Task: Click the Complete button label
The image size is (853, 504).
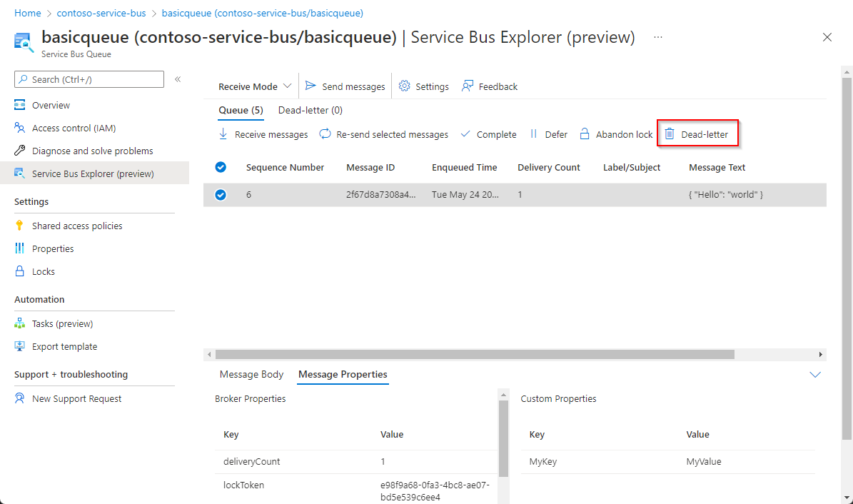Action: tap(496, 134)
